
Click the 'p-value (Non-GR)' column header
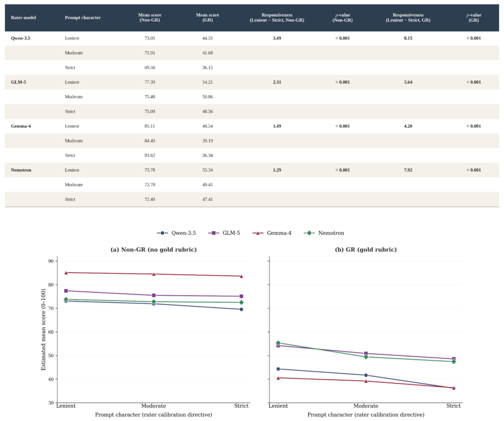[x=343, y=18]
